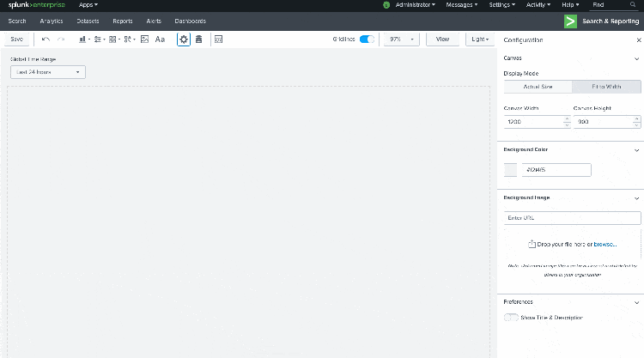Open the add chart icon menu
Viewport: 644px width, 358px height.
click(83, 39)
